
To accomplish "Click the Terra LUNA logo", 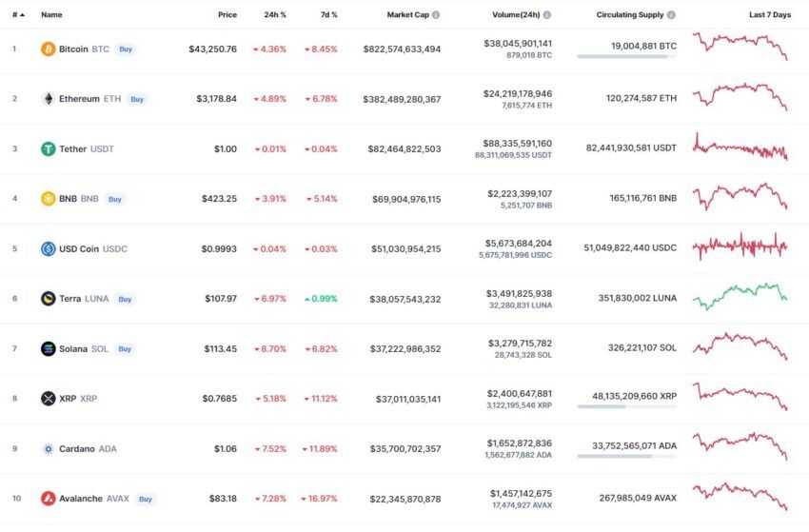I will point(48,299).
